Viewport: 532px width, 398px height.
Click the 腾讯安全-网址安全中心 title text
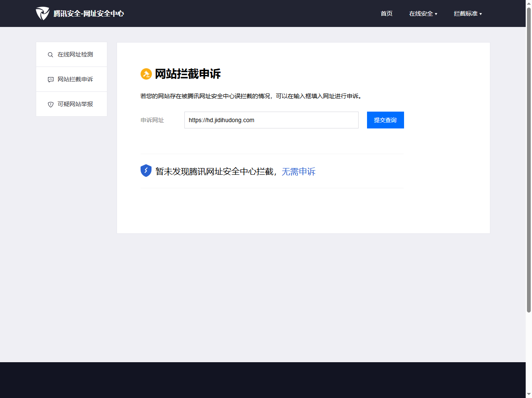click(x=89, y=13)
